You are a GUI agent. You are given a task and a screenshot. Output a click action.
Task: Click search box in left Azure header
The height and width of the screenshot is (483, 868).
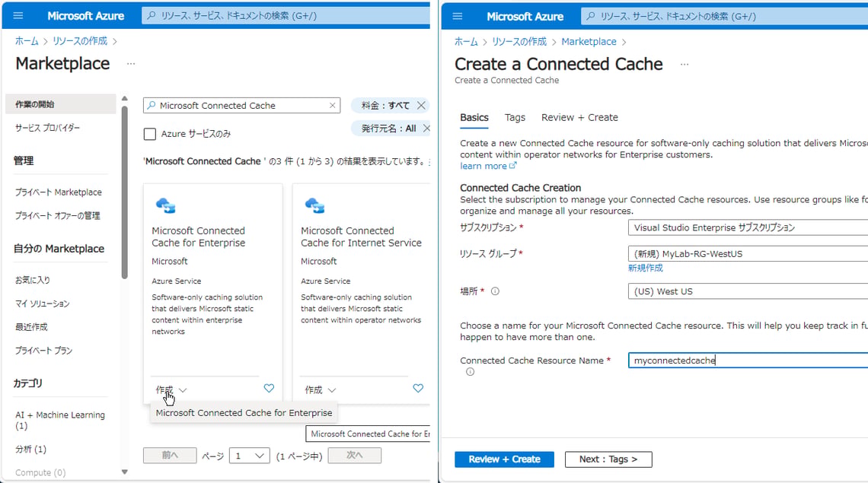pos(286,15)
